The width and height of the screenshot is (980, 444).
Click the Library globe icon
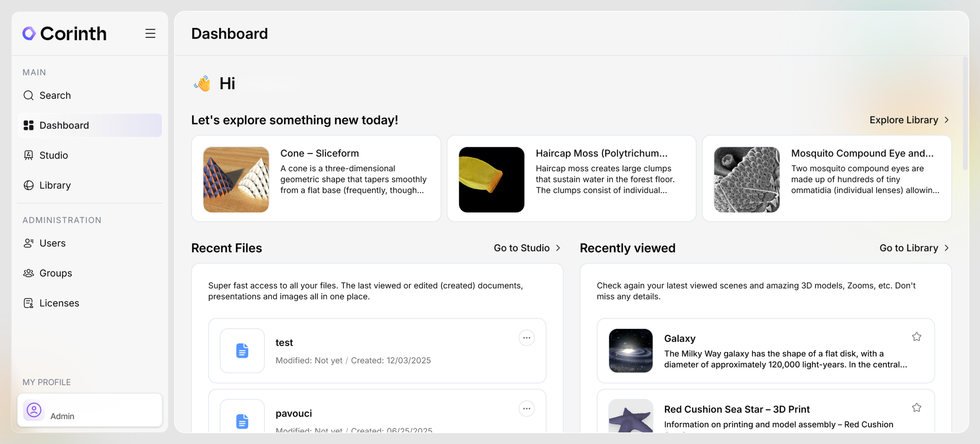click(29, 186)
